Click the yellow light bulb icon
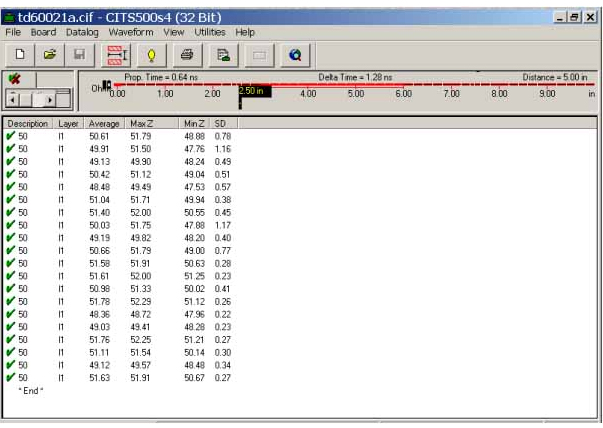 (150, 54)
